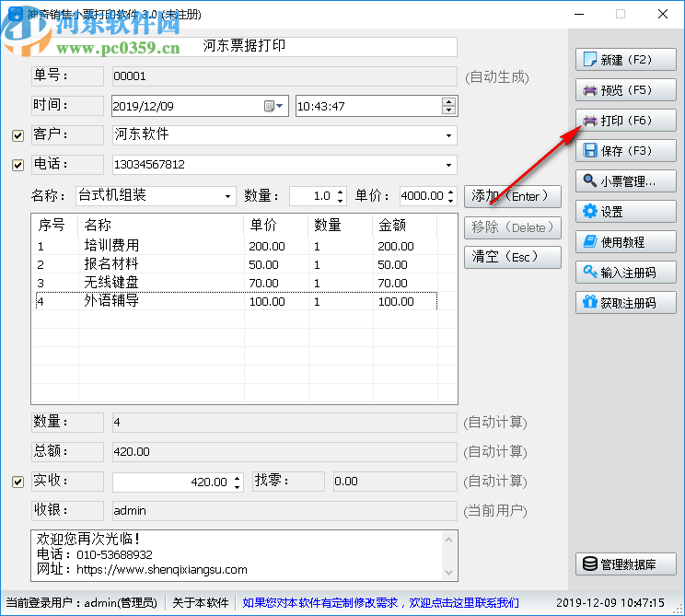Increase quantity with the up arrow
The height and width of the screenshot is (616, 685).
point(341,192)
